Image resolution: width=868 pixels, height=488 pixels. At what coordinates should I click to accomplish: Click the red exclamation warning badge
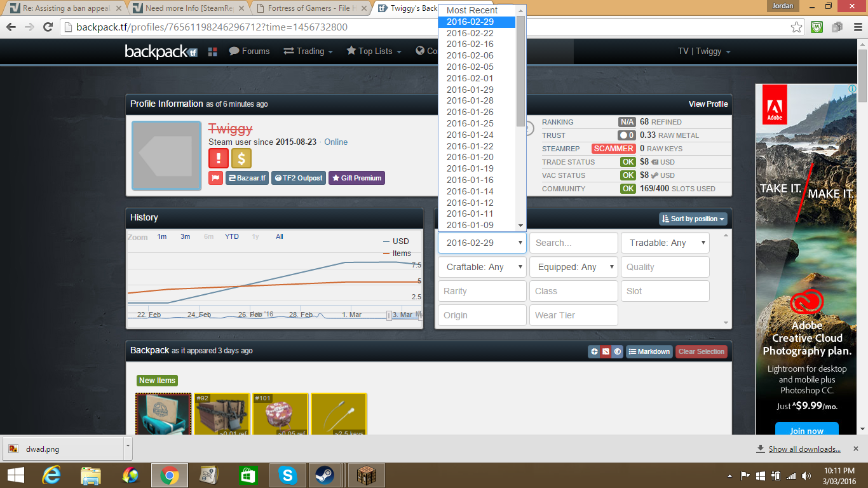[219, 158]
